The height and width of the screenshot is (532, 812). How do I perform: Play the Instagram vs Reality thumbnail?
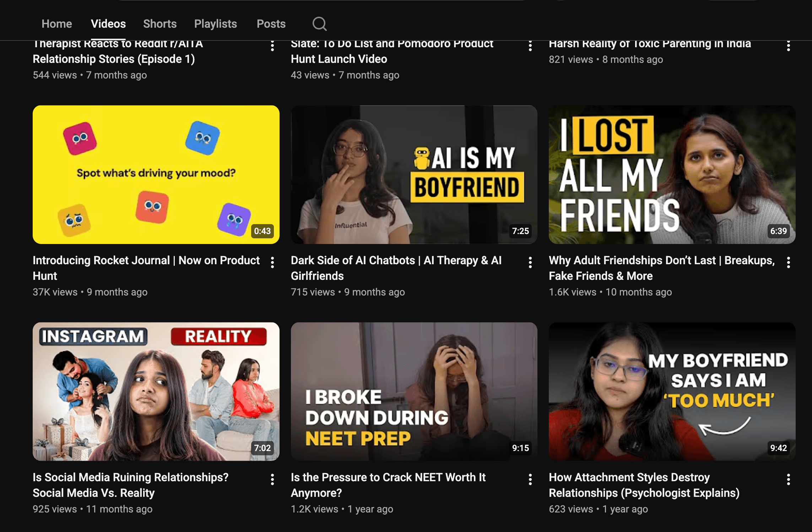[156, 391]
